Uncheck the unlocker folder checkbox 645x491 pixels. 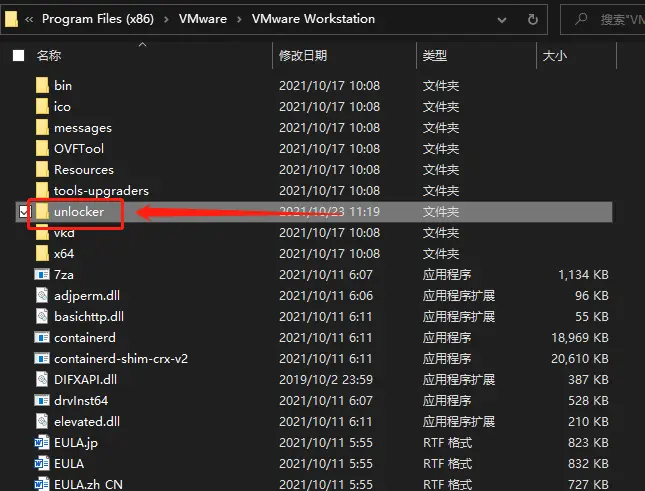click(x=24, y=212)
